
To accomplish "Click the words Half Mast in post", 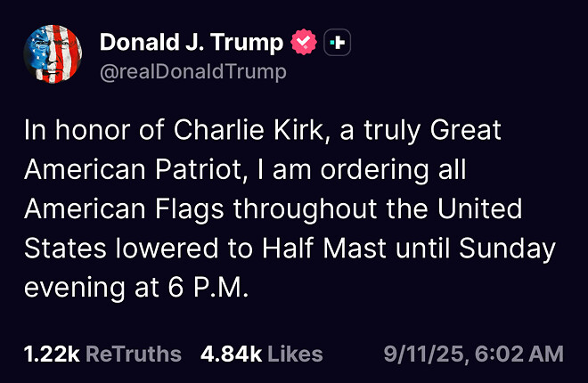I will point(324,249).
